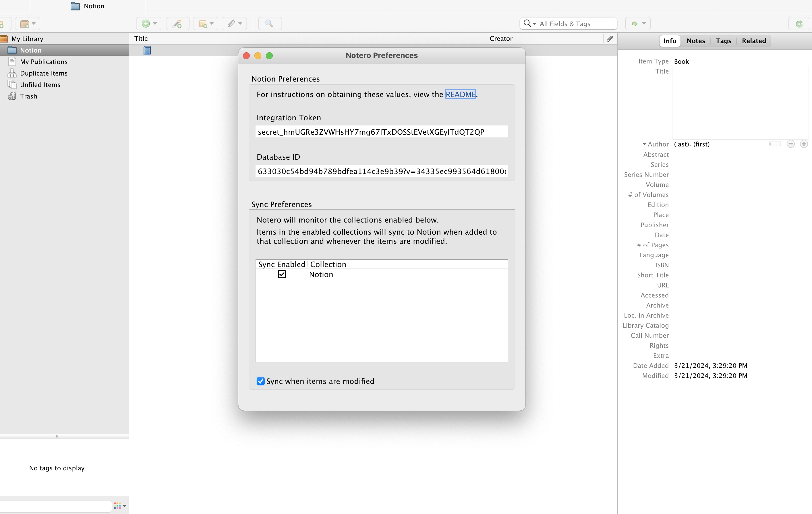This screenshot has width=812, height=514.
Task: Click the New Item green plus icon
Action: (146, 24)
